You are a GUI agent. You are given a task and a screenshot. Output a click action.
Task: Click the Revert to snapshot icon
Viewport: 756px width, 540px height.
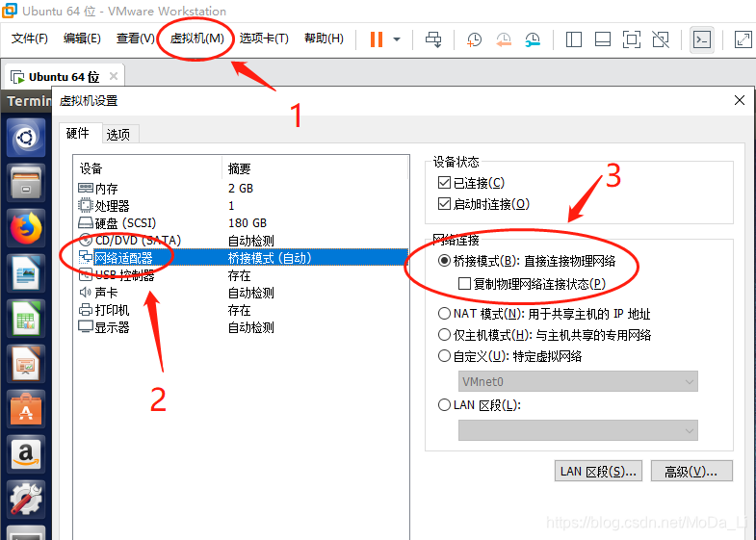click(x=504, y=39)
